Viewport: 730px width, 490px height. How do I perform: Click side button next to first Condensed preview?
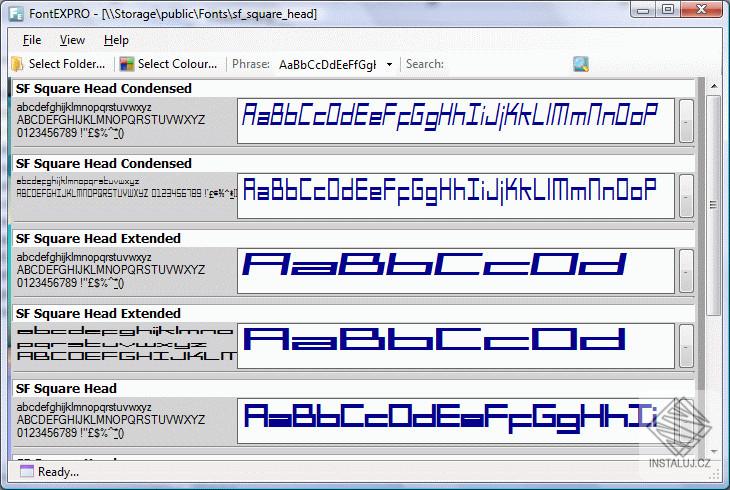(686, 121)
